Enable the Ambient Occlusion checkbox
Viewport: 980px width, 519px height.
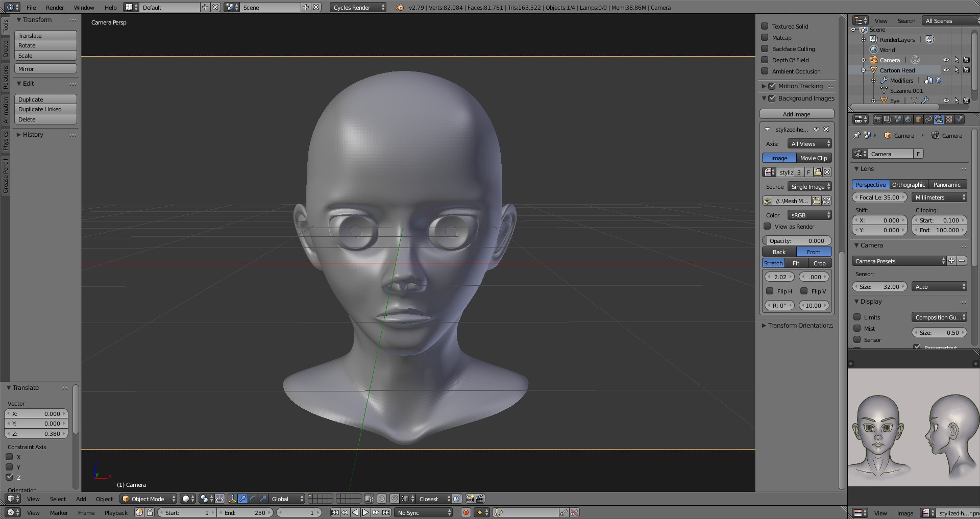pos(765,71)
